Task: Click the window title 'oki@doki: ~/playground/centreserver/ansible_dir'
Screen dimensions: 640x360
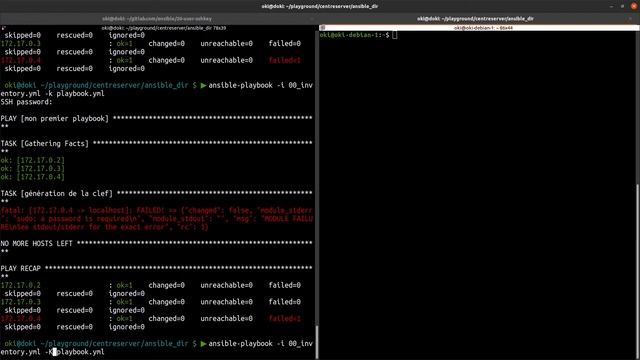Action: point(320,6)
